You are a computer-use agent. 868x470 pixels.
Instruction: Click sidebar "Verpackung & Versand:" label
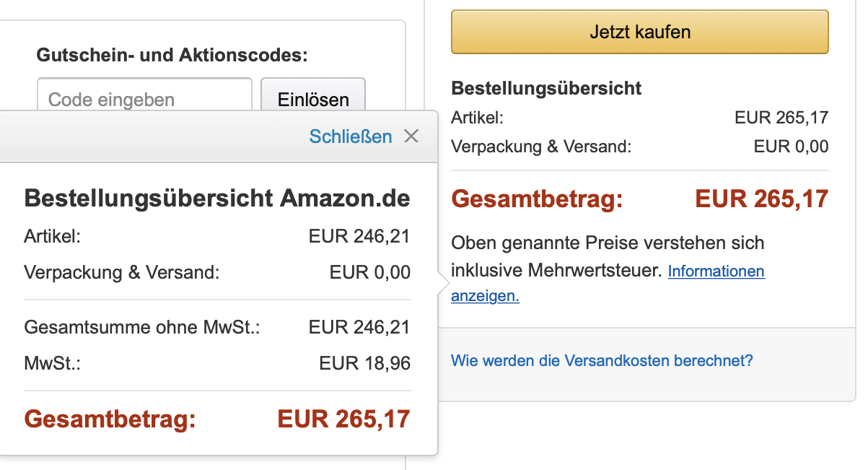[541, 147]
